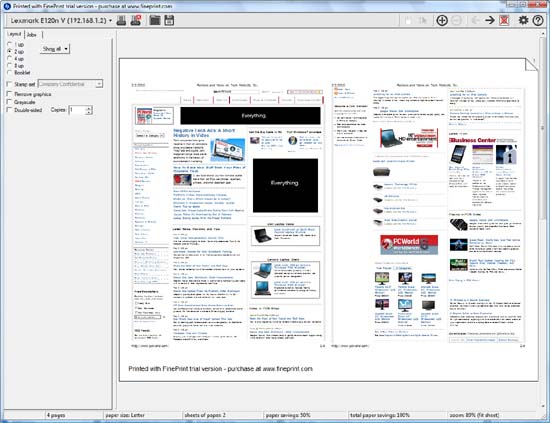Enable the Stamp checkbox
550x423 pixels.
pyautogui.click(x=9, y=84)
